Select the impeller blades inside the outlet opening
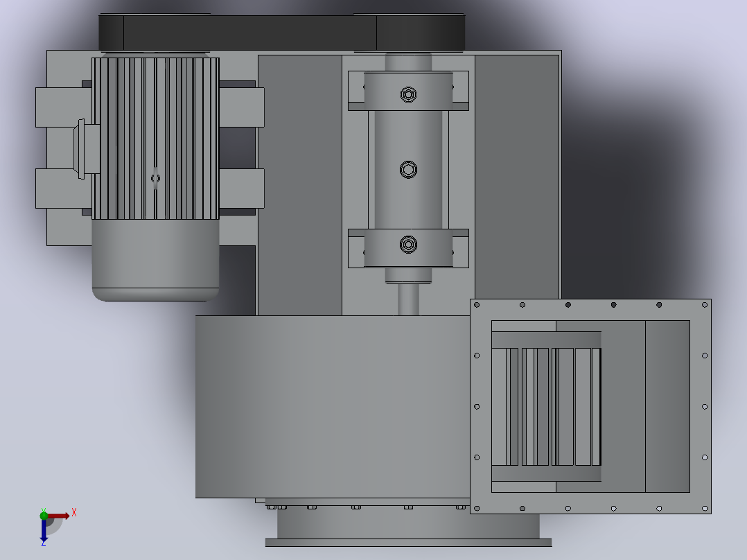Image resolution: width=747 pixels, height=560 pixels. pyautogui.click(x=546, y=407)
